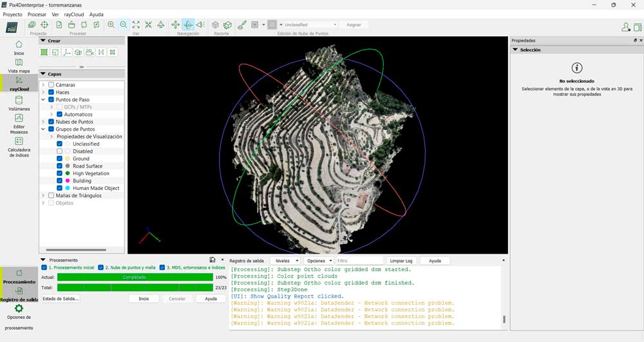Image resolution: width=644 pixels, height=342 pixels.
Task: Click the Estado de Salida button
Action: click(x=60, y=299)
